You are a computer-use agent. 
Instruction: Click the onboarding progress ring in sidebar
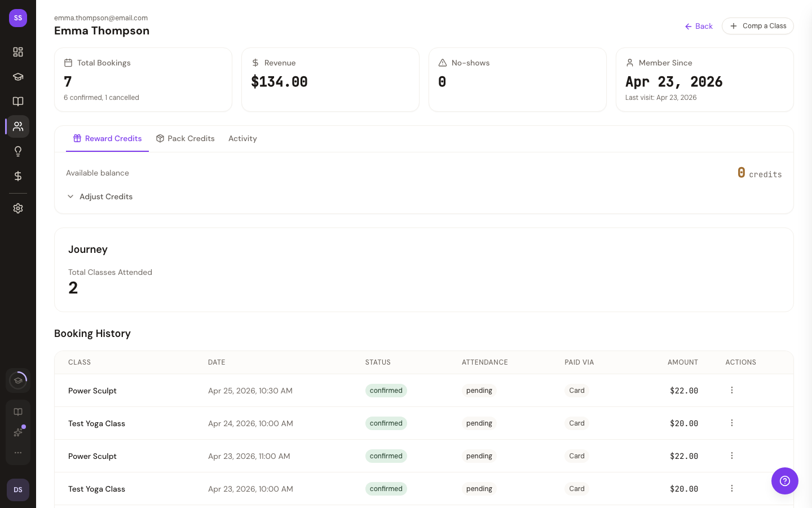(18, 380)
